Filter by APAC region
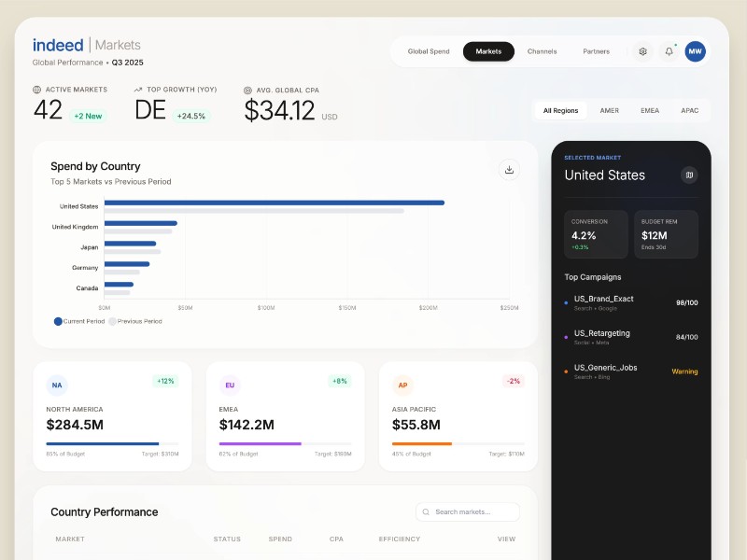This screenshot has height=560, width=747. [689, 110]
